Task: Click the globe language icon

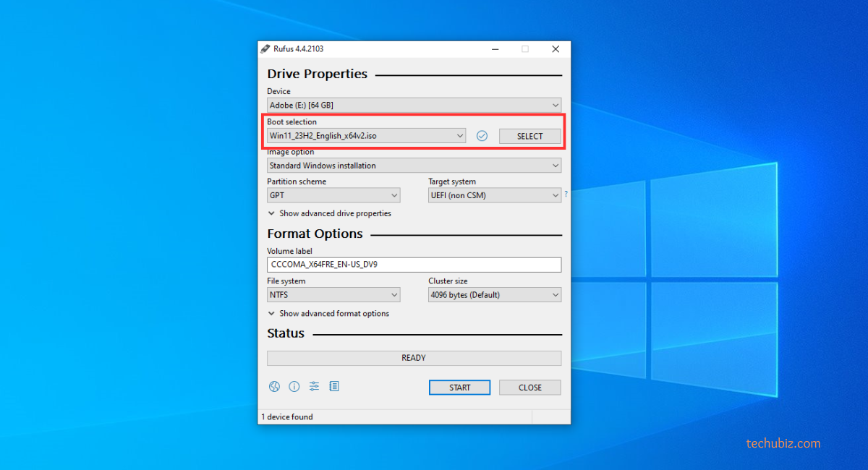Action: tap(274, 387)
